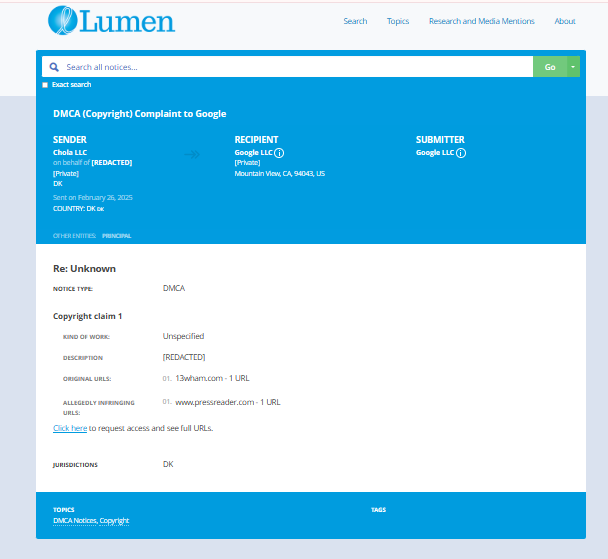
Task: Click the Lumen logo
Action: pos(112,21)
